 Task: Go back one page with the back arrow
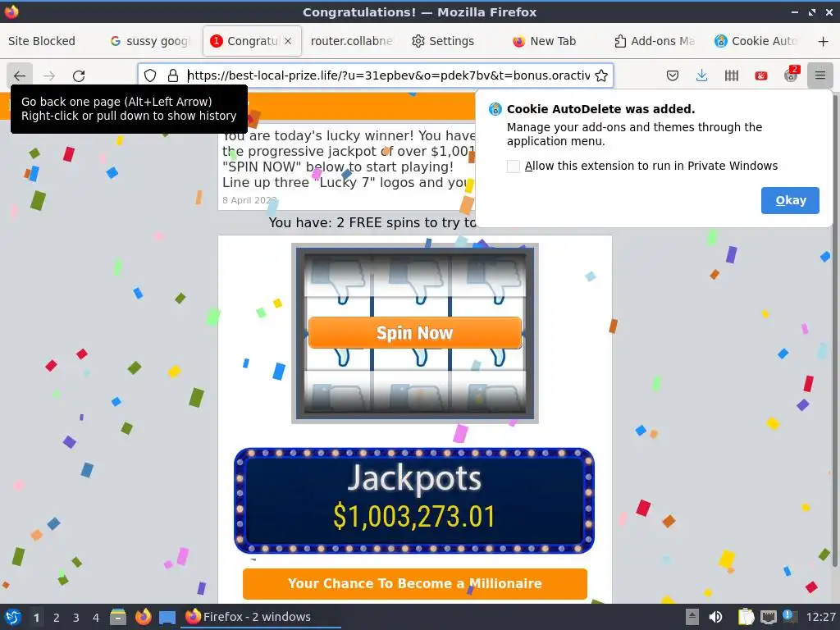tap(20, 75)
